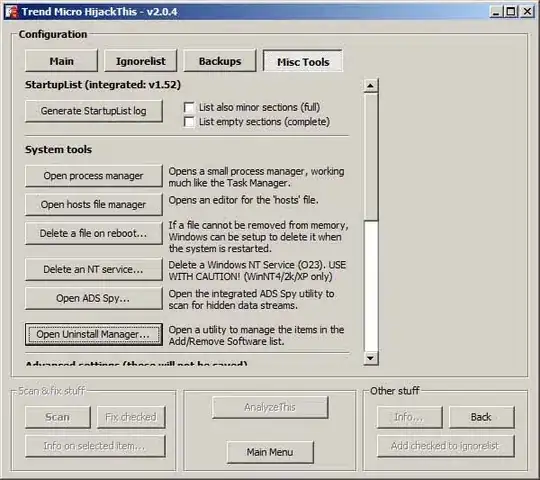Click the 'USE WITH CAUTION!' service description
This screenshot has width=540, height=480.
click(257, 271)
